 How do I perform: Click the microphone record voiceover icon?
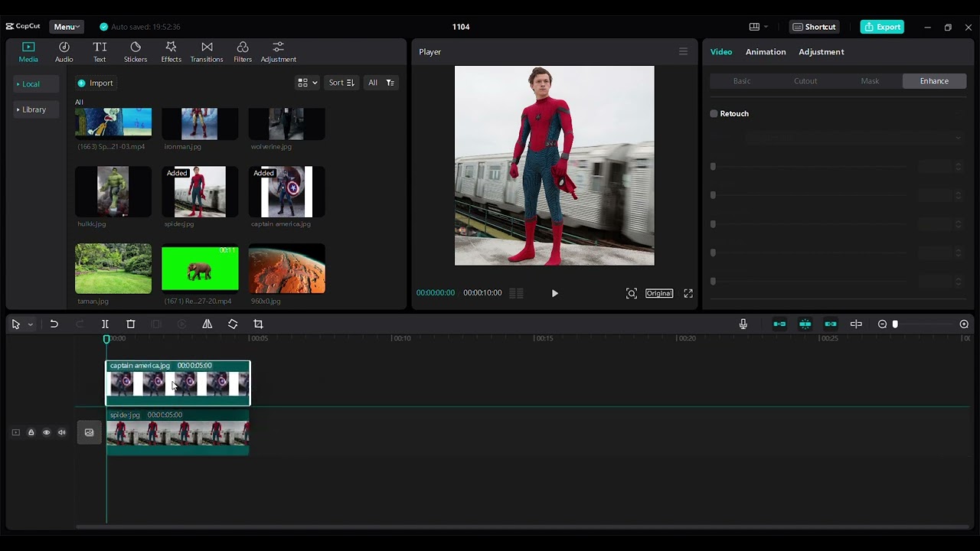click(743, 324)
